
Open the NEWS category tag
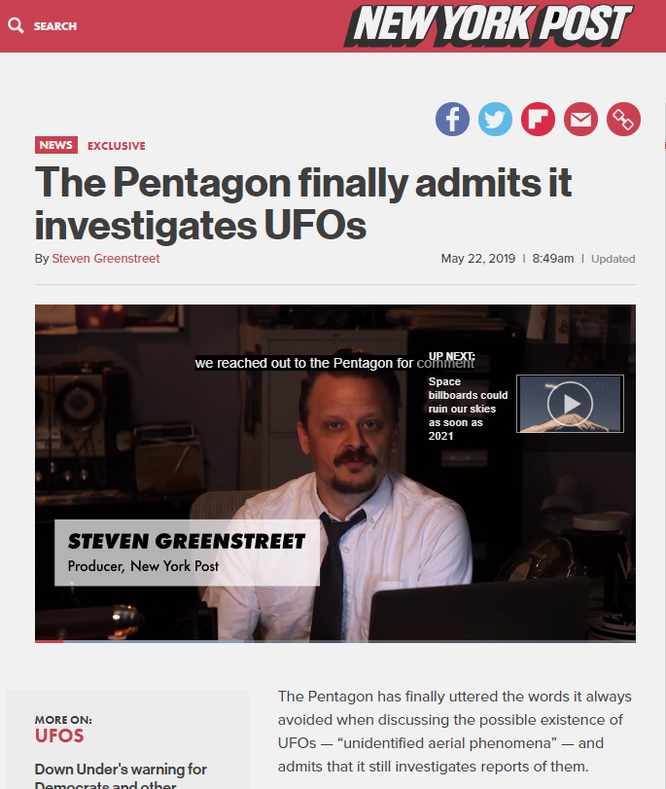point(56,145)
